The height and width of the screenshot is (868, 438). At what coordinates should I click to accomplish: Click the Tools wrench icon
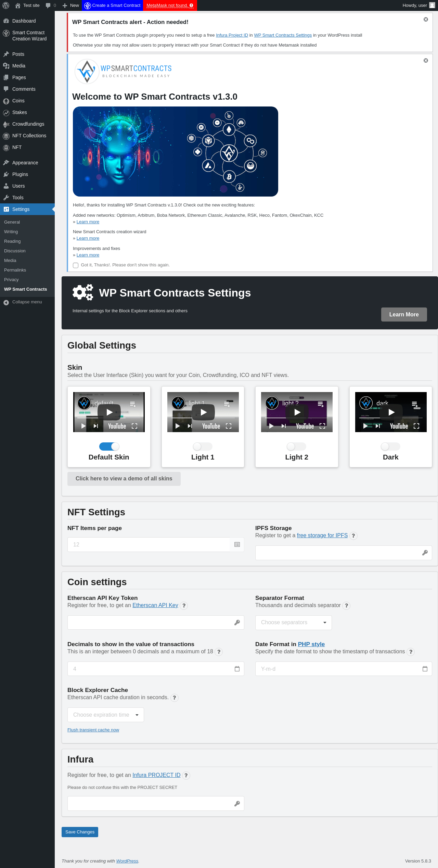[6, 198]
